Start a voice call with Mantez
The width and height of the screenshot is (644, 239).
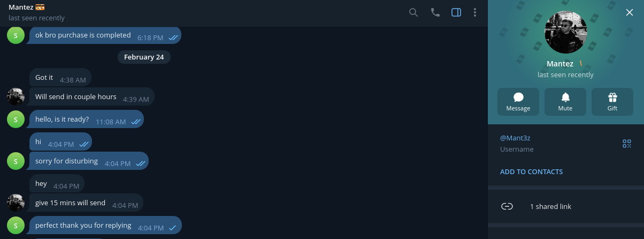435,12
